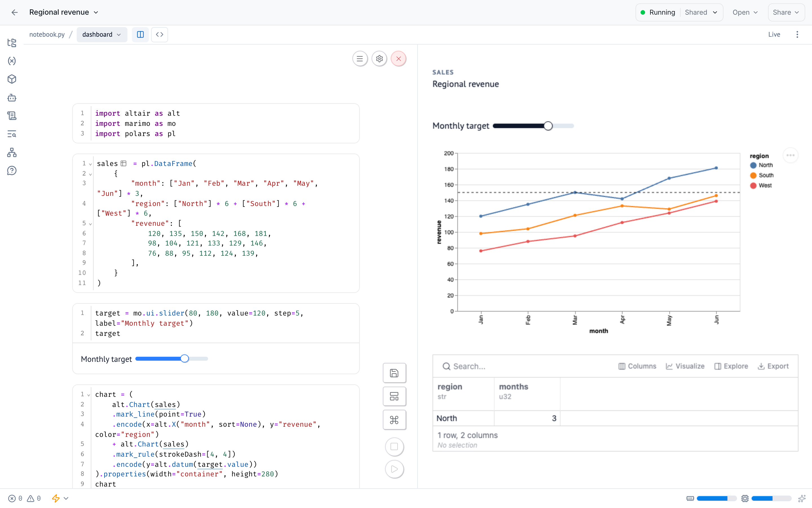The width and height of the screenshot is (812, 508).
Task: Open the scratchpad notebook icon
Action: pyautogui.click(x=12, y=116)
